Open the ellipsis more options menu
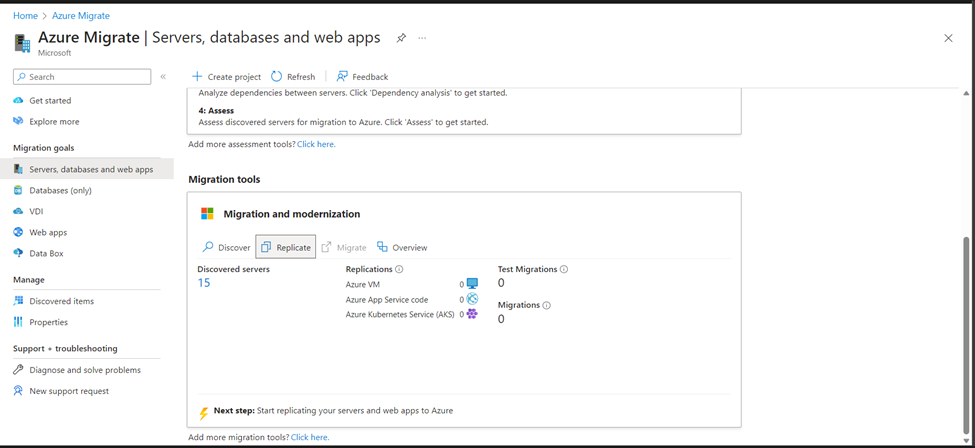The image size is (975, 448). (x=422, y=38)
